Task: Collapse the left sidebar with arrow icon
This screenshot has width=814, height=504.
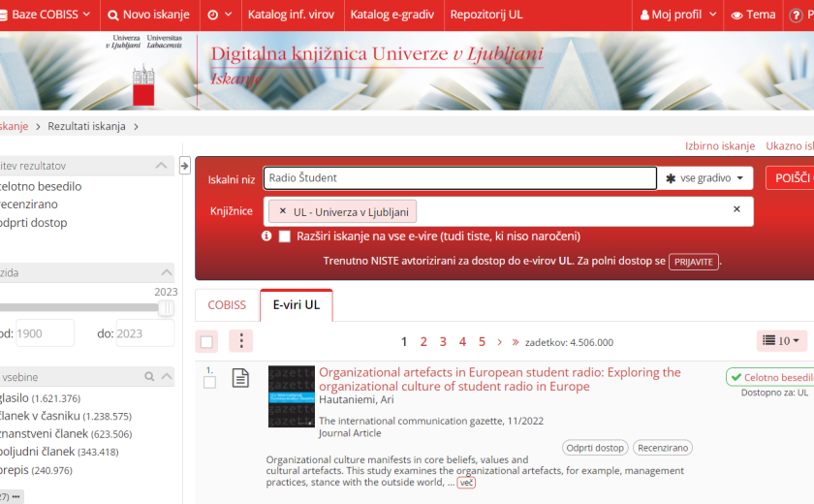Action: click(185, 167)
